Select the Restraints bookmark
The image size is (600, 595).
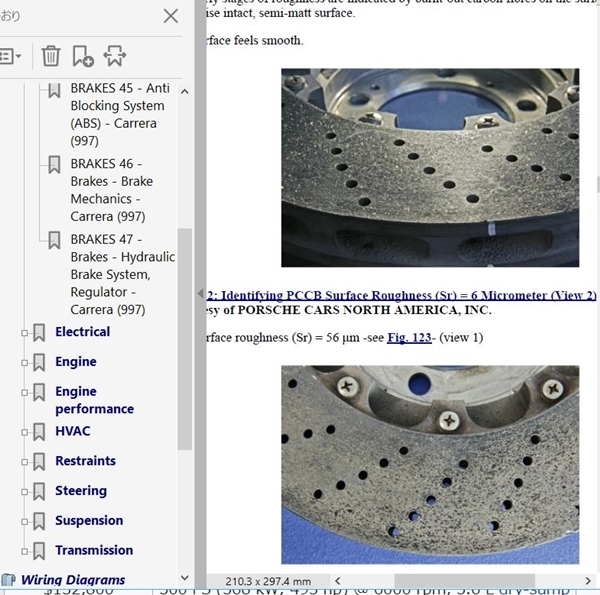(85, 461)
